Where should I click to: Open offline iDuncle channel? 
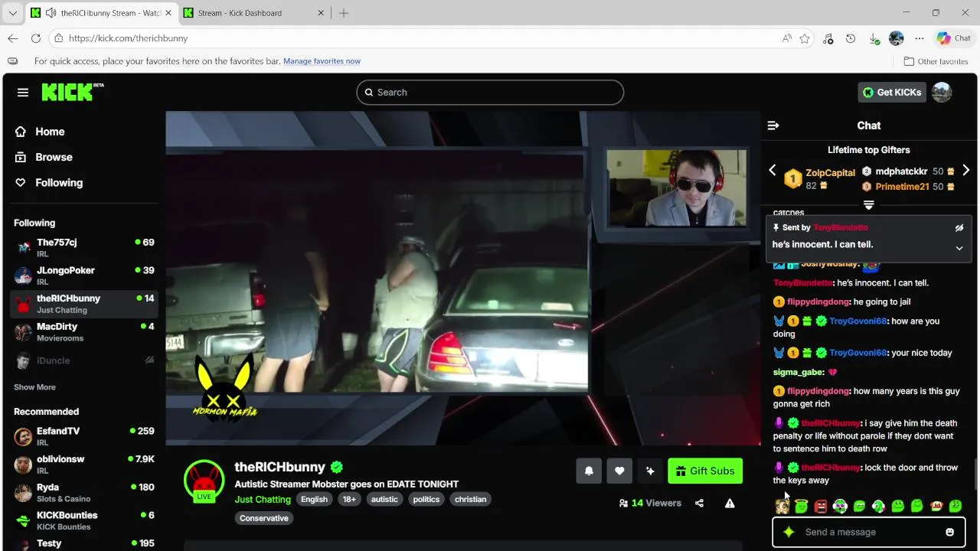click(84, 360)
